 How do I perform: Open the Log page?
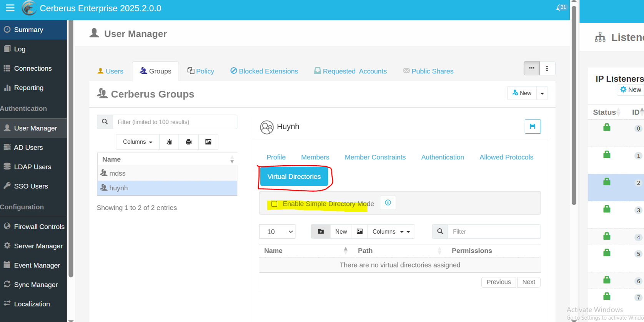click(33, 49)
